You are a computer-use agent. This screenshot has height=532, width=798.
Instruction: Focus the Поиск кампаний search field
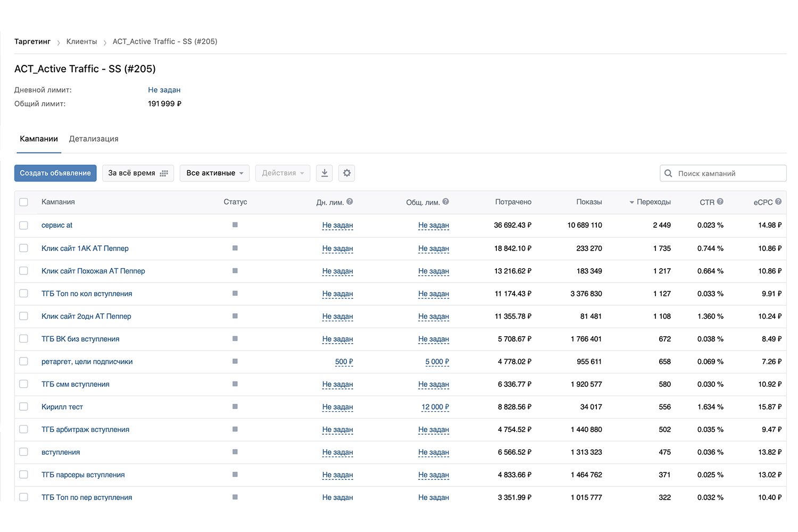(723, 173)
